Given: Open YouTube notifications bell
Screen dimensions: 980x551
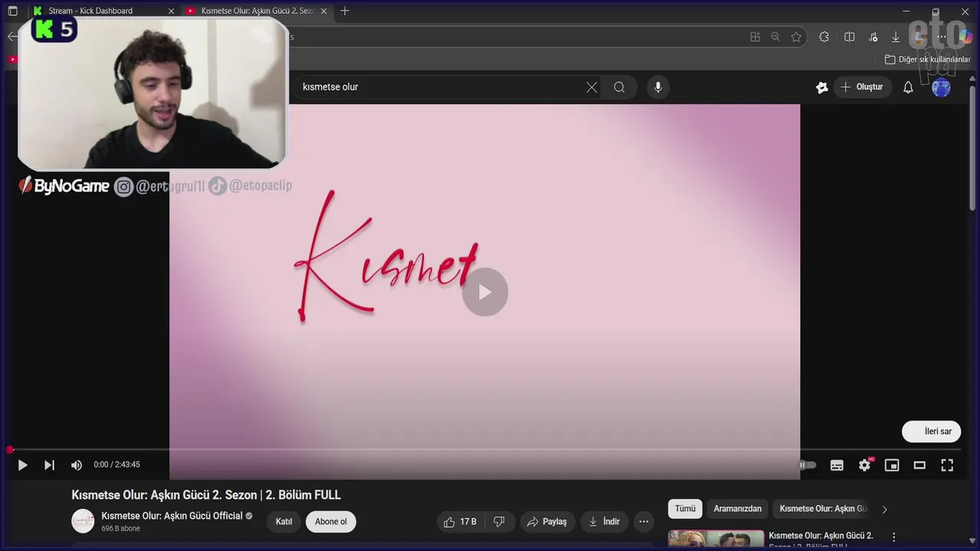Looking at the screenshot, I should 908,87.
